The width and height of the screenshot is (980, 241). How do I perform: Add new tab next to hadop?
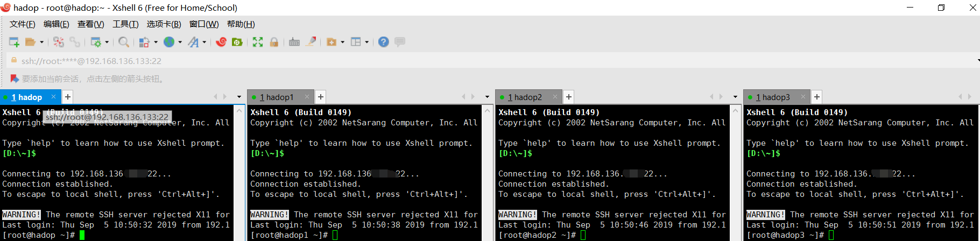67,97
